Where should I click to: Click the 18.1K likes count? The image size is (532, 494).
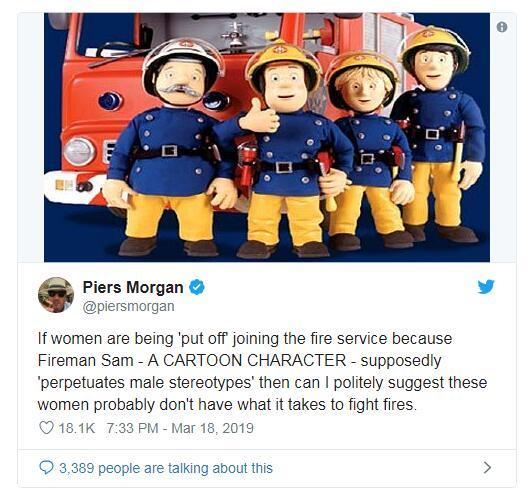(x=77, y=428)
